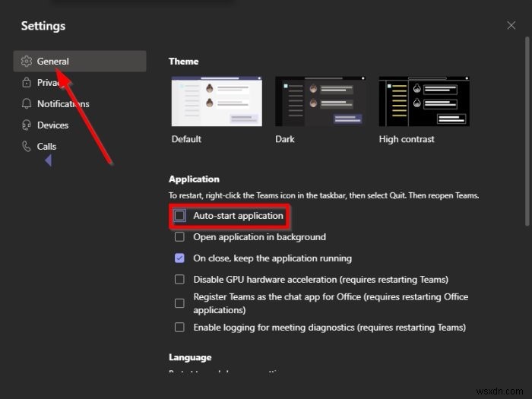This screenshot has width=532, height=399.
Task: Select the Default theme thumbnail
Action: pos(217,101)
